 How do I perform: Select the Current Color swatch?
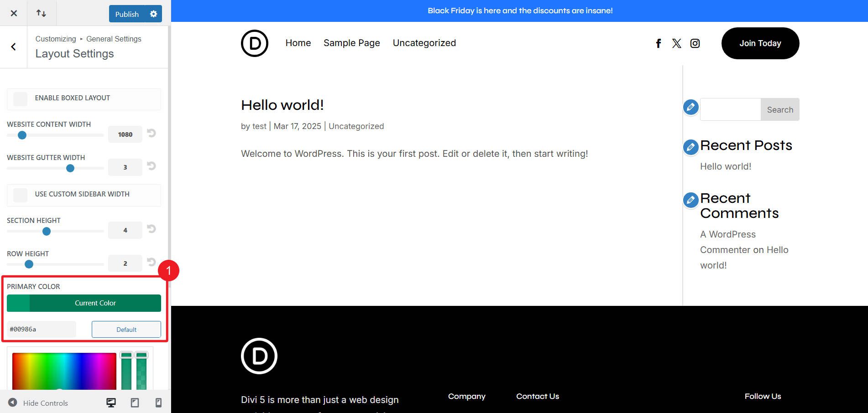click(x=84, y=303)
